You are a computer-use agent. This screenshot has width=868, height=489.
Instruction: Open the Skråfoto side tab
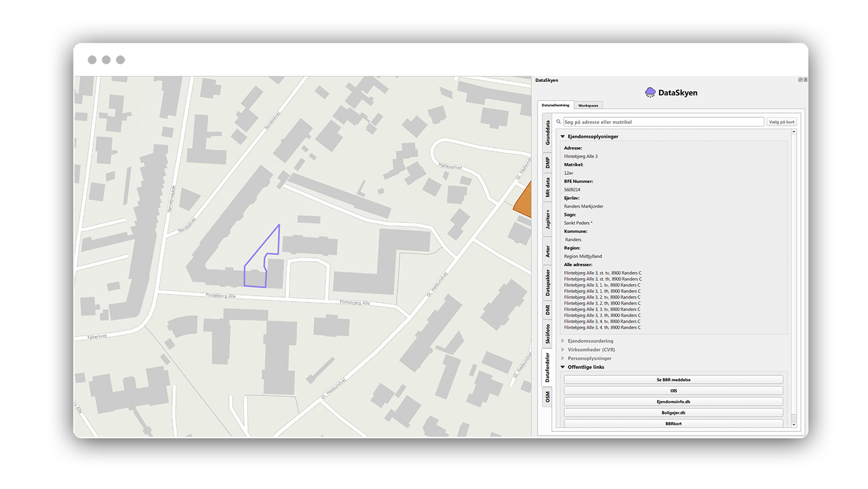[x=547, y=333]
